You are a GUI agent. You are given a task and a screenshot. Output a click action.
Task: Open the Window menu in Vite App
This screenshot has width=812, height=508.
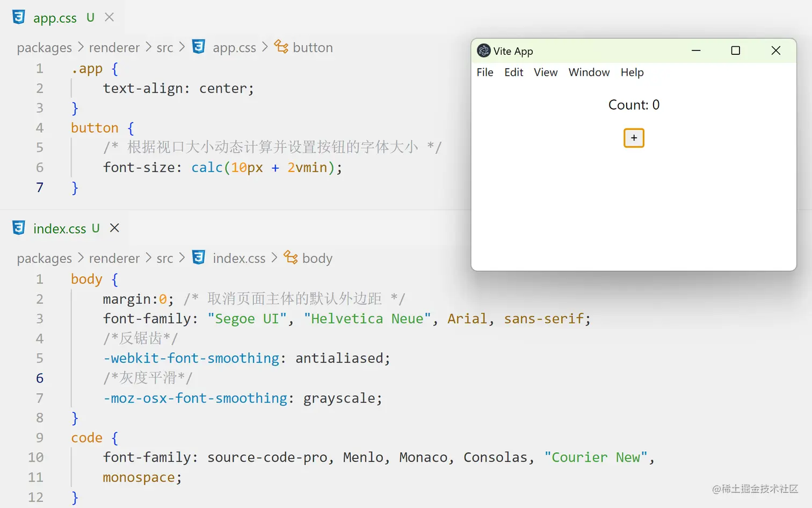(x=589, y=72)
